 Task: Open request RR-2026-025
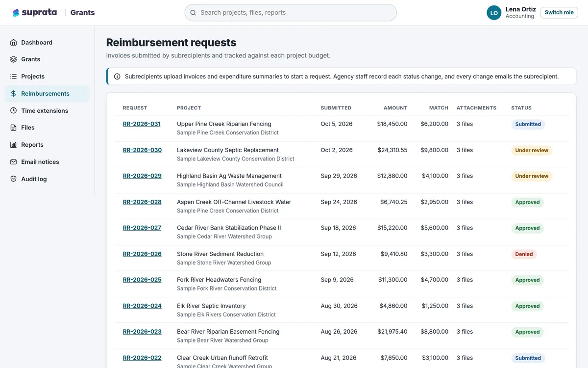pos(142,280)
